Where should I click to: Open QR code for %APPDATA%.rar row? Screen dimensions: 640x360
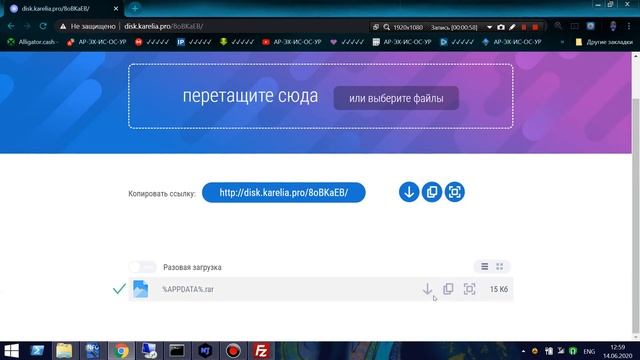click(x=469, y=289)
